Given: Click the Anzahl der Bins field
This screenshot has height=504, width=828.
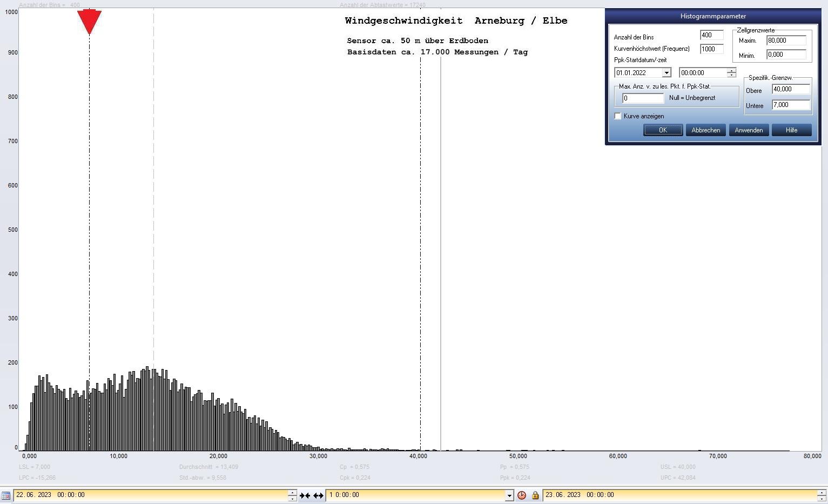Looking at the screenshot, I should (x=711, y=35).
